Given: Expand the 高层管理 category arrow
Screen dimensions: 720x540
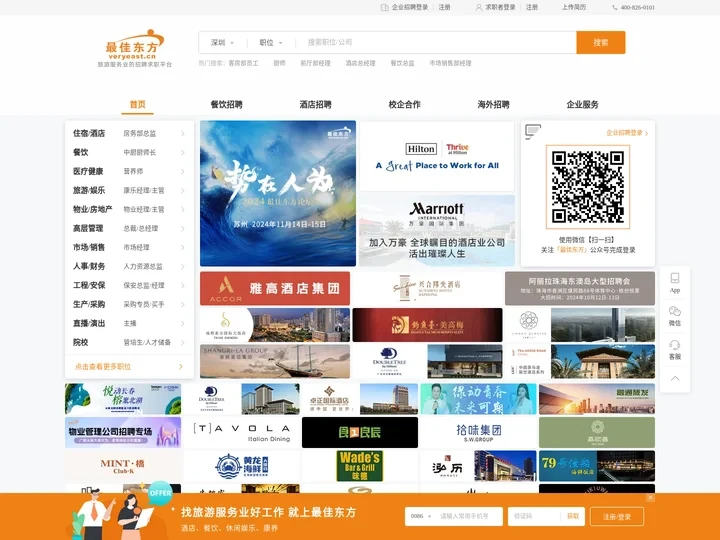Looking at the screenshot, I should pos(183,228).
